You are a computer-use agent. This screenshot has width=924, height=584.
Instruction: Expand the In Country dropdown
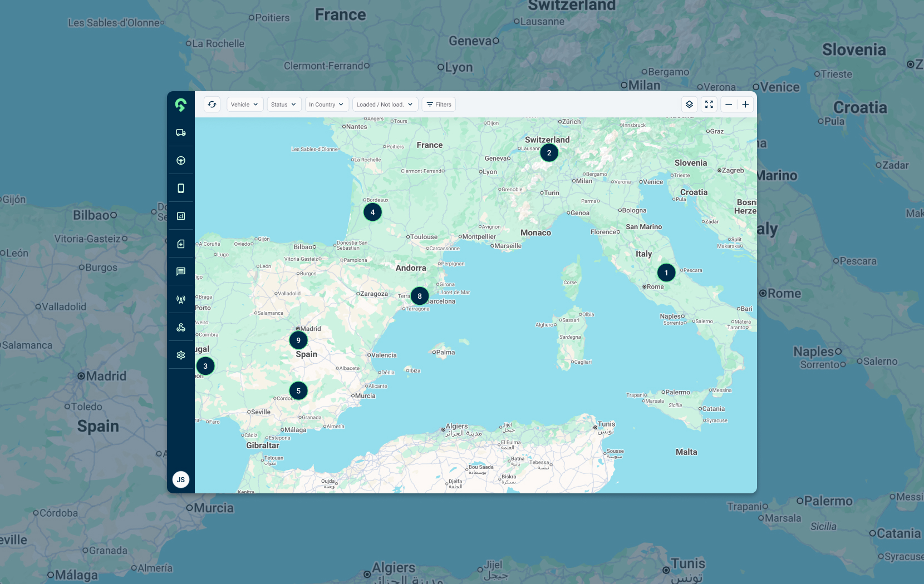[327, 105]
